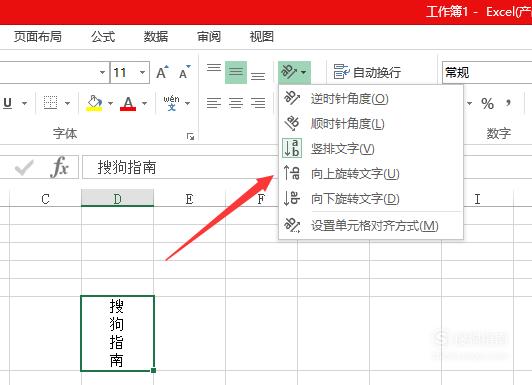
Task: Select column E header
Action: point(189,198)
